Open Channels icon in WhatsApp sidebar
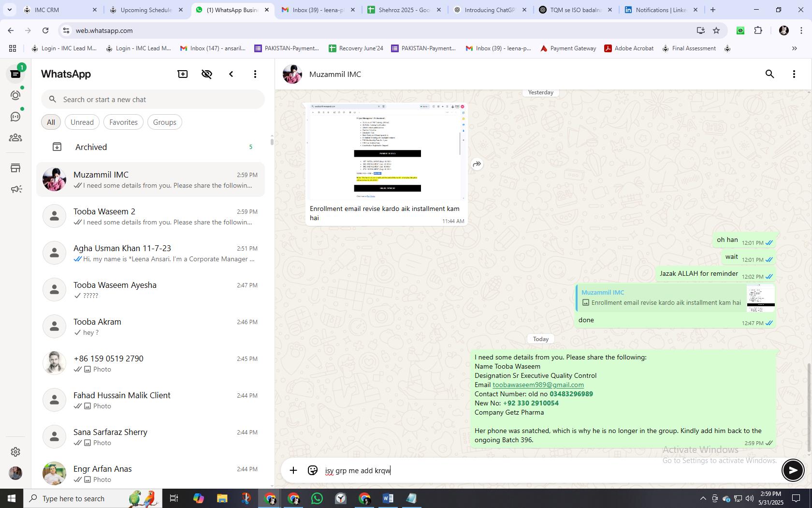The image size is (812, 508). 15,117
